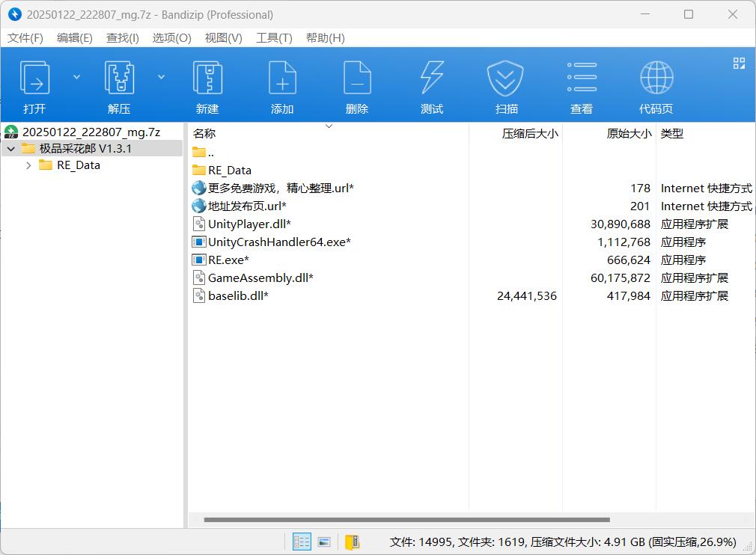The image size is (756, 555).
Task: Click the status bar archive summary text
Action: point(563,542)
